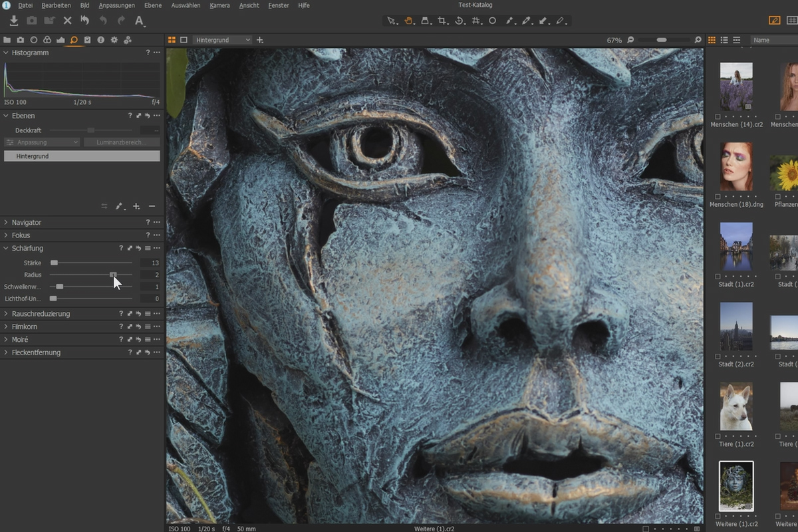The width and height of the screenshot is (798, 532).
Task: Expand the Filmkorn panel
Action: coord(6,327)
